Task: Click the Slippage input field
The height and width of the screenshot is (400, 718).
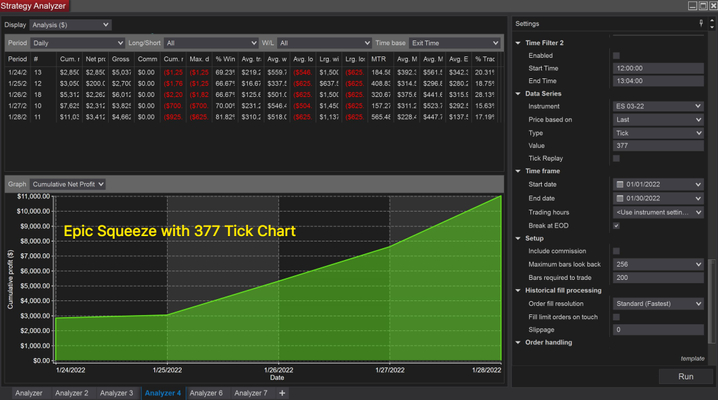Action: coord(659,329)
